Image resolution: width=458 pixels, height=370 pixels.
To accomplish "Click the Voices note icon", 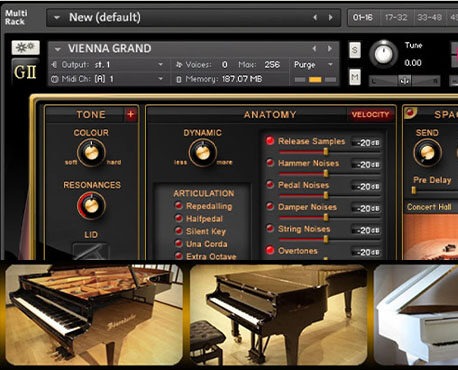I will tap(179, 64).
